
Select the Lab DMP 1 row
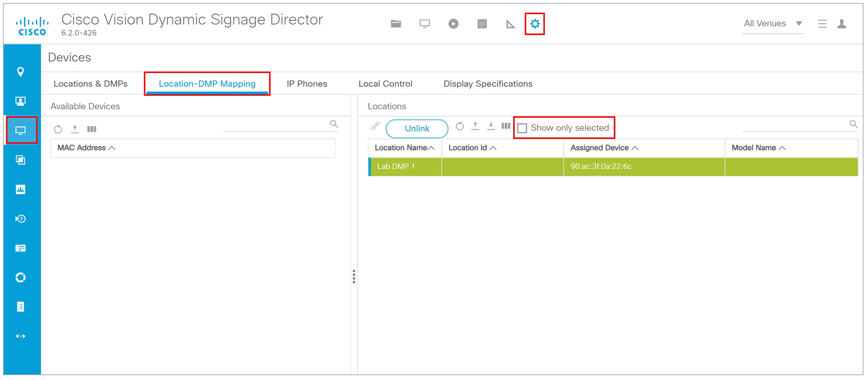(613, 167)
